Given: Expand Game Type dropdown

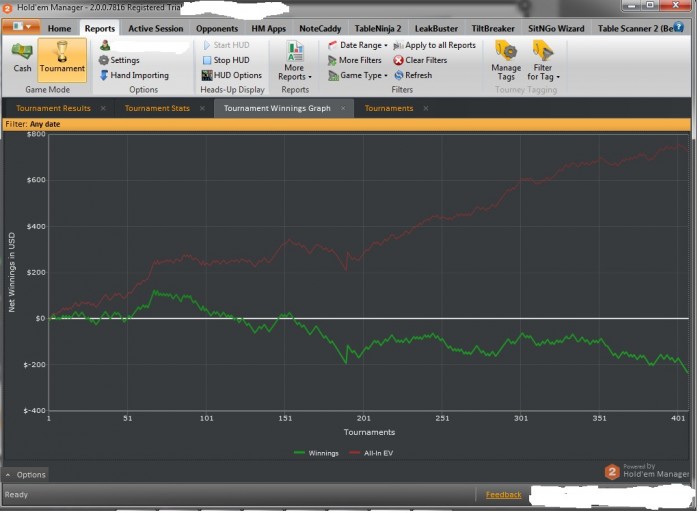Looking at the screenshot, I should point(358,75).
